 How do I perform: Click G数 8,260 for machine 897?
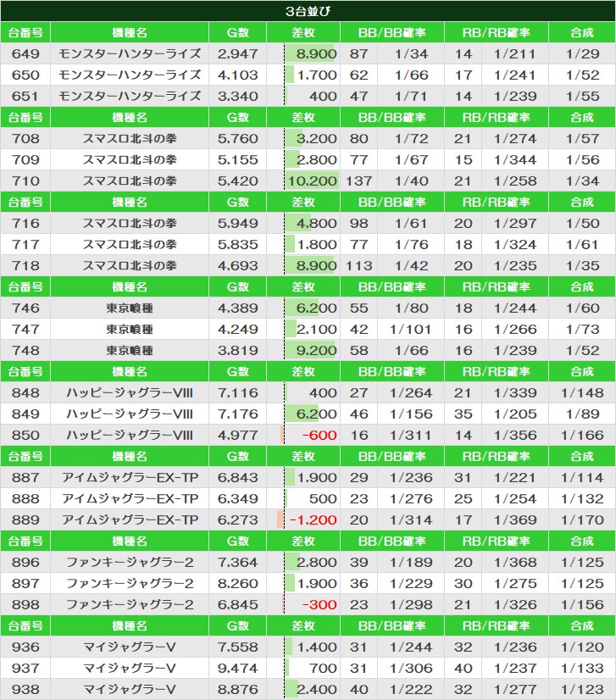coord(238,584)
